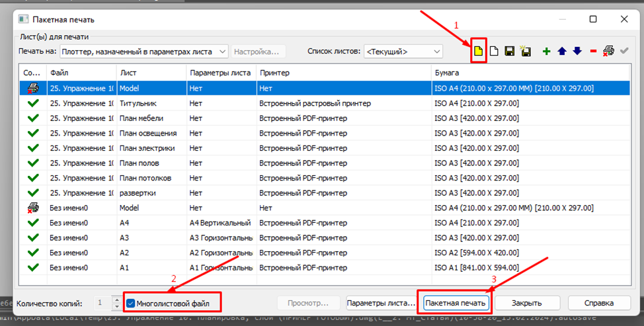Click the Со... column header
Viewport: 644px width, 326px height.
33,73
